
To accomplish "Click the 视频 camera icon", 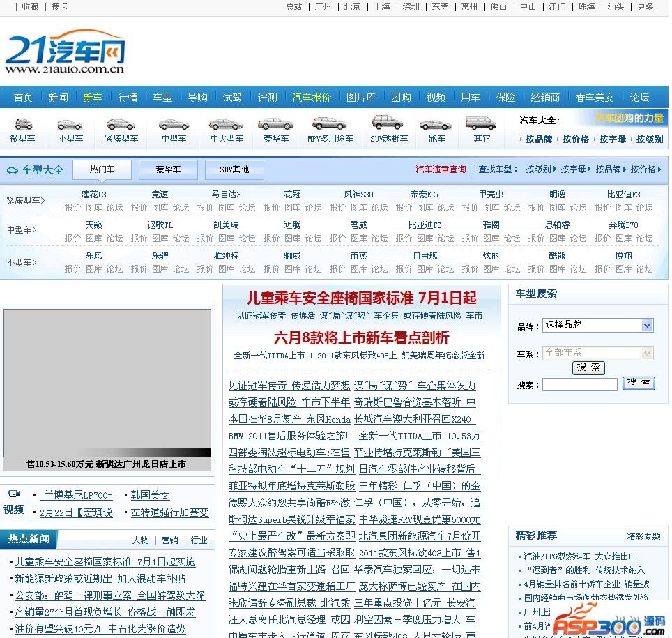I will (x=14, y=494).
